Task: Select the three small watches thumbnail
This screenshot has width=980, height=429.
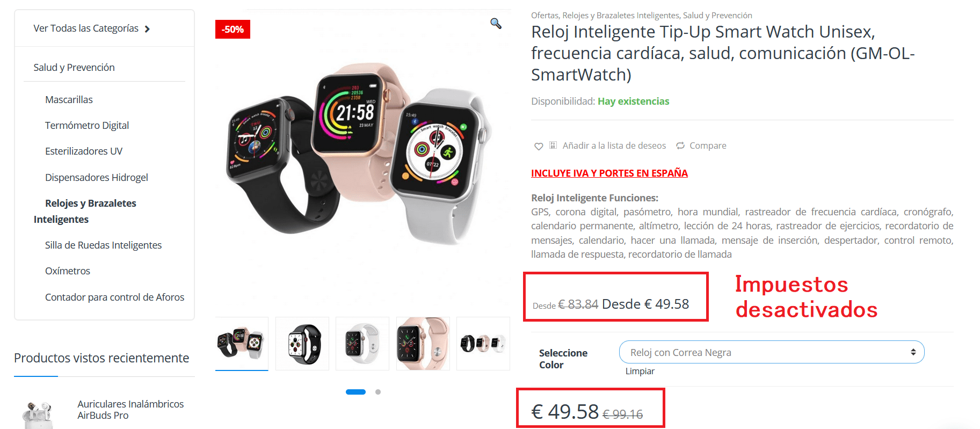Action: click(483, 344)
